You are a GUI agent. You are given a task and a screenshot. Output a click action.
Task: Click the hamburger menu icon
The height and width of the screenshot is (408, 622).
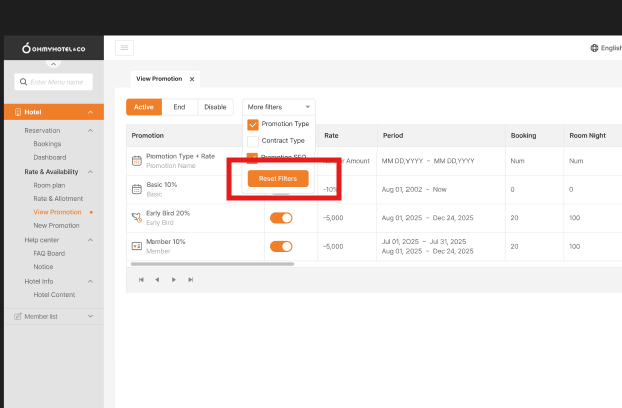point(125,47)
